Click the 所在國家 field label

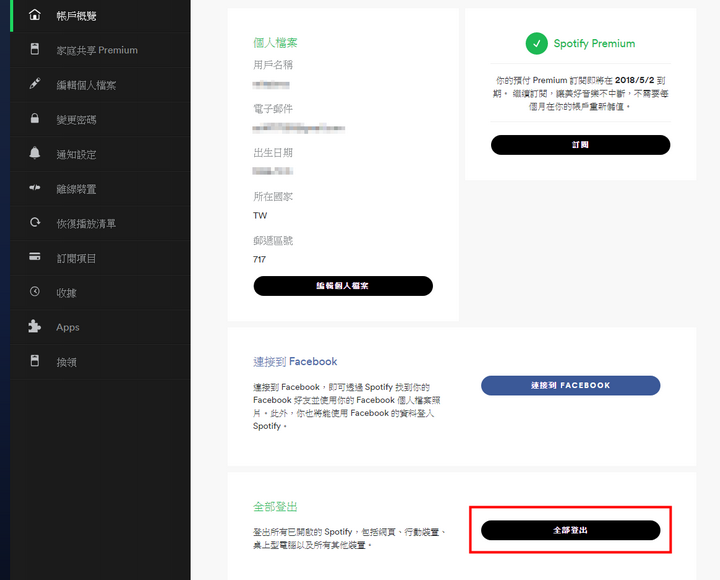click(273, 197)
